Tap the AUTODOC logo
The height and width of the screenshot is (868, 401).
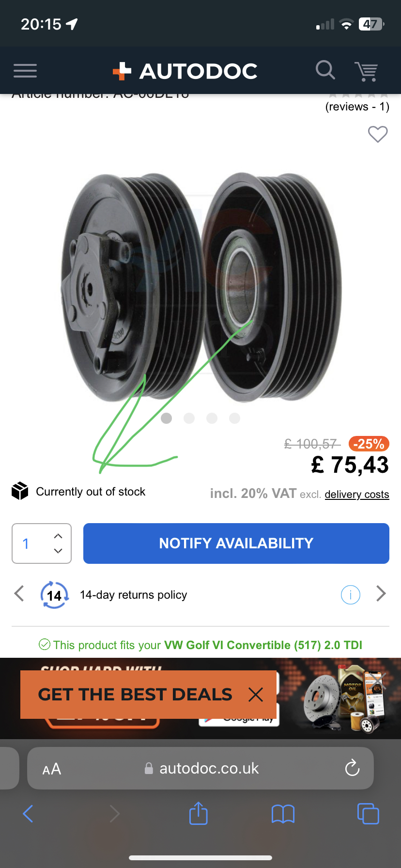pyautogui.click(x=185, y=71)
